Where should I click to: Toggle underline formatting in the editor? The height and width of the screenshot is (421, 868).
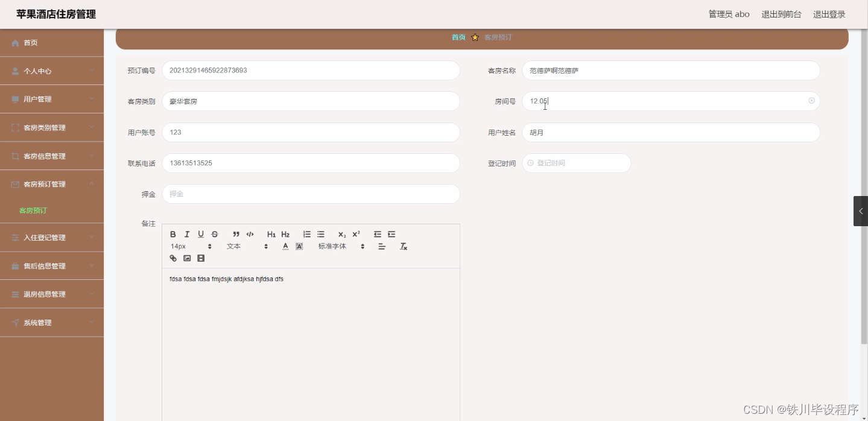[x=201, y=234]
